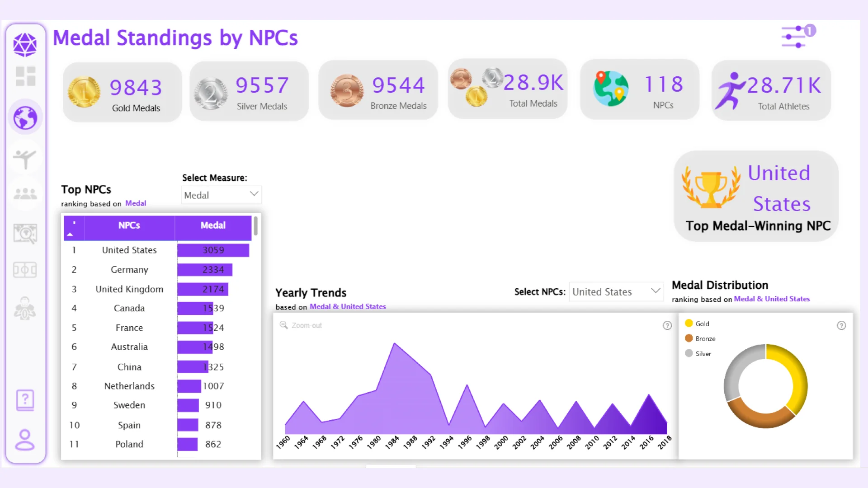Image resolution: width=868 pixels, height=488 pixels.
Task: Toggle Gold series in the legend
Action: [697, 324]
